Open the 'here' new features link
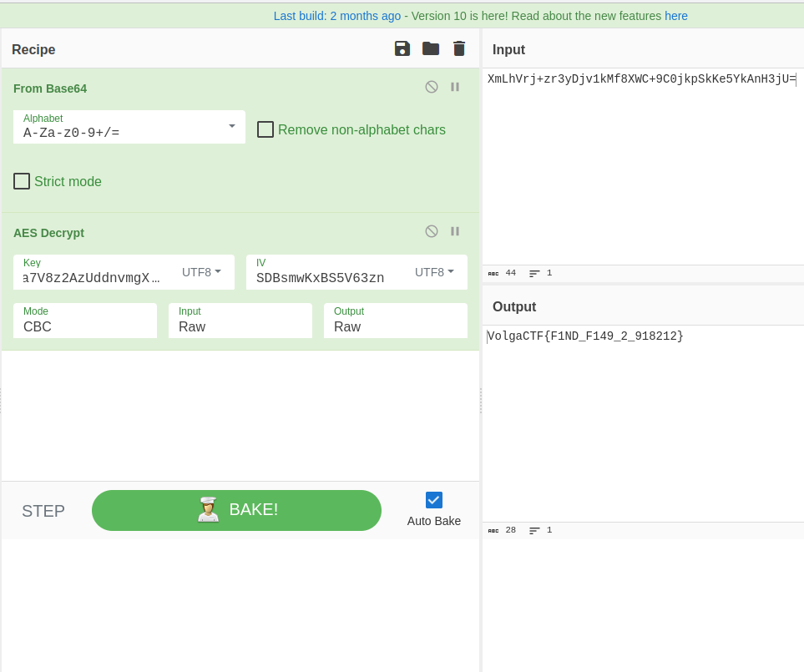This screenshot has height=672, width=804. [x=675, y=16]
